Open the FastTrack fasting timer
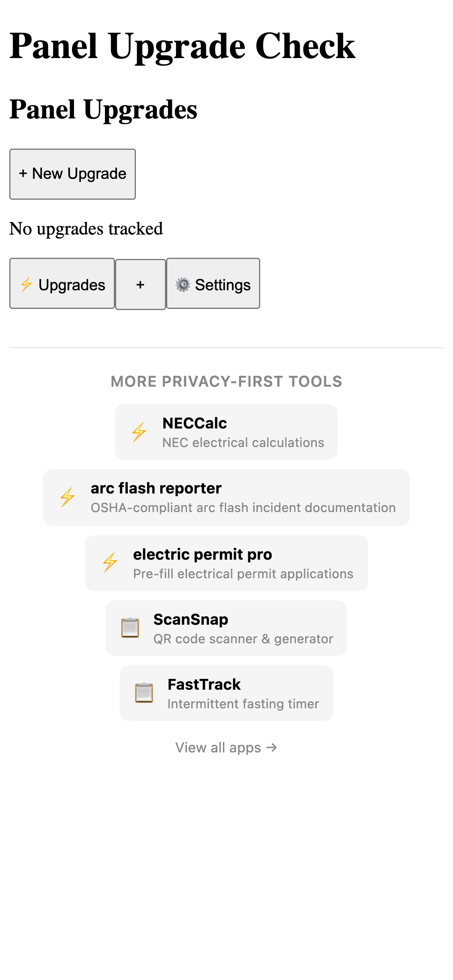The width and height of the screenshot is (453, 980). pos(226,692)
